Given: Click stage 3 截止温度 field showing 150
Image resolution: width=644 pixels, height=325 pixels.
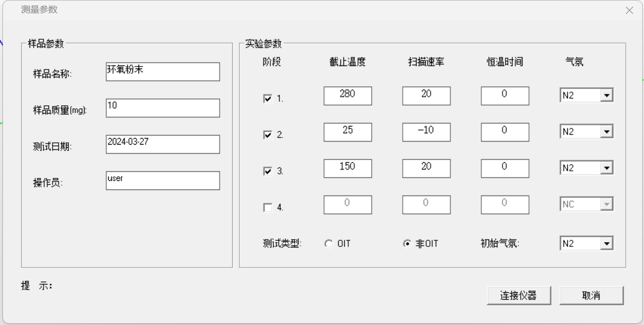Looking at the screenshot, I should pos(347,168).
